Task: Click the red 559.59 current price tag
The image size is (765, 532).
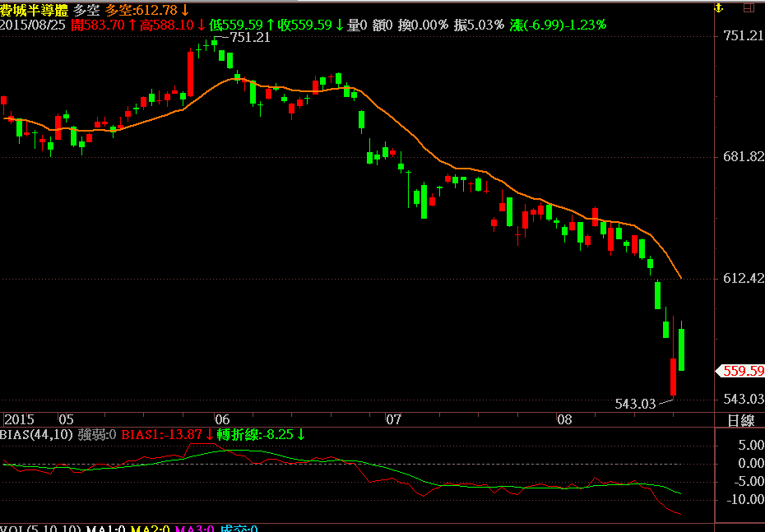Action: [740, 371]
